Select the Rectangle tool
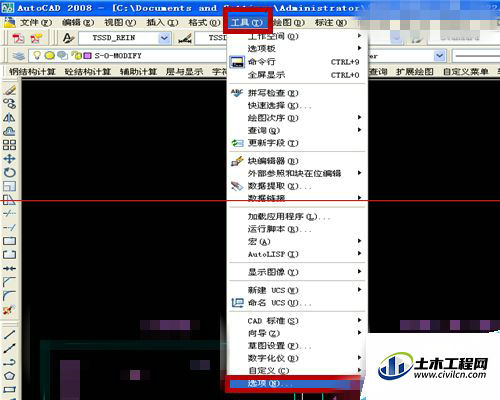500x400 pixels. coord(9,389)
